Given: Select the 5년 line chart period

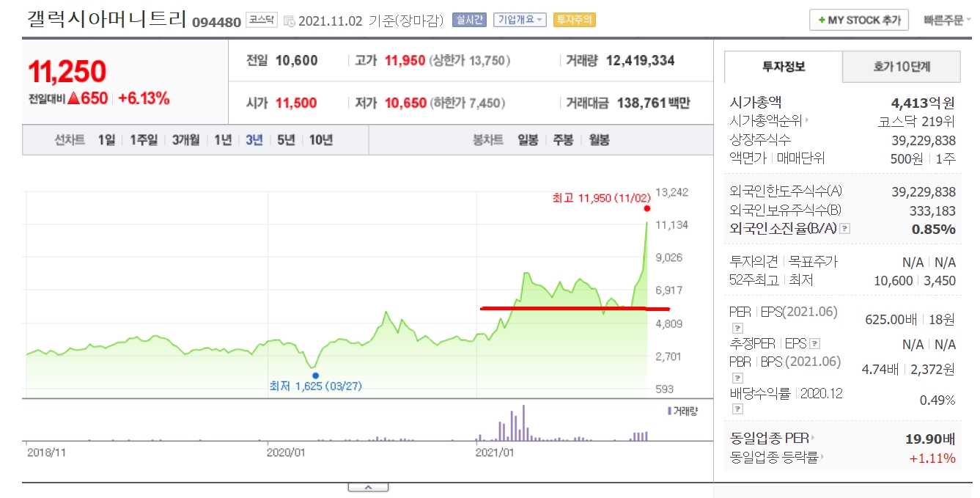Looking at the screenshot, I should (x=286, y=140).
